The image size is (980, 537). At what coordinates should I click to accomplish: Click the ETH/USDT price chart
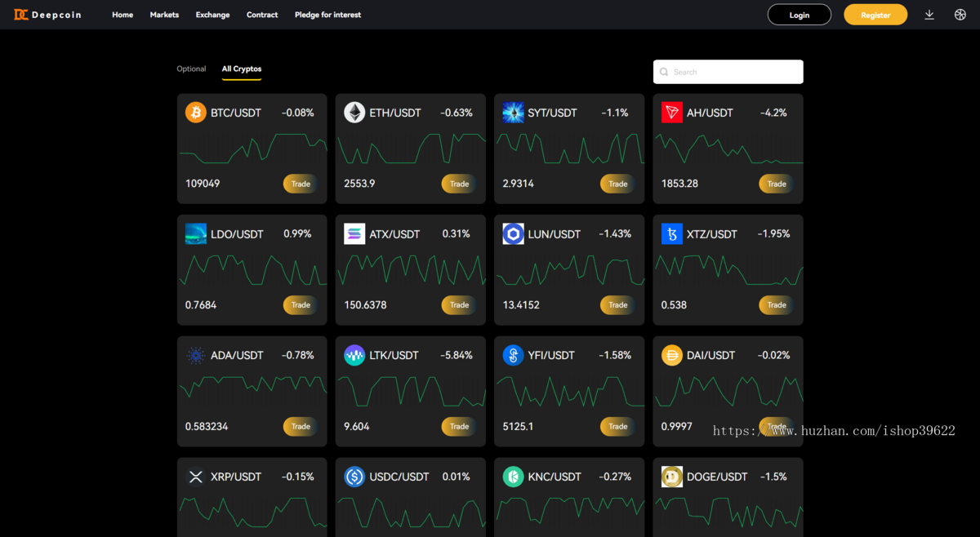point(411,149)
